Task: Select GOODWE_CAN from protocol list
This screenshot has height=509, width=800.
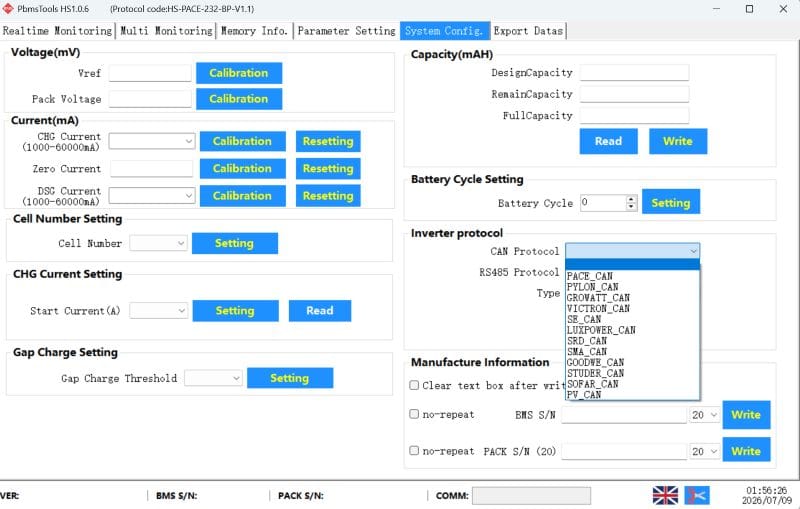Action: coord(633,362)
